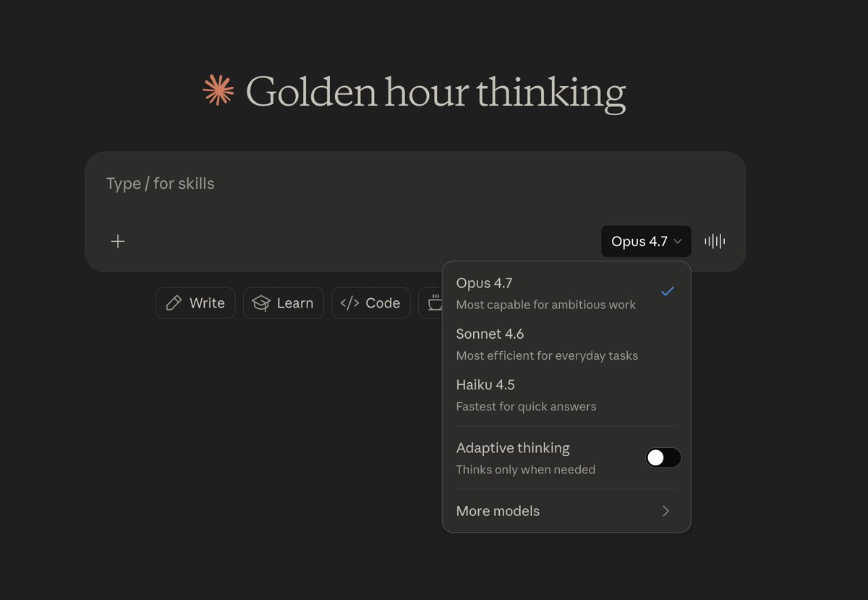Select Haiku 4.5 from the model list

566,394
